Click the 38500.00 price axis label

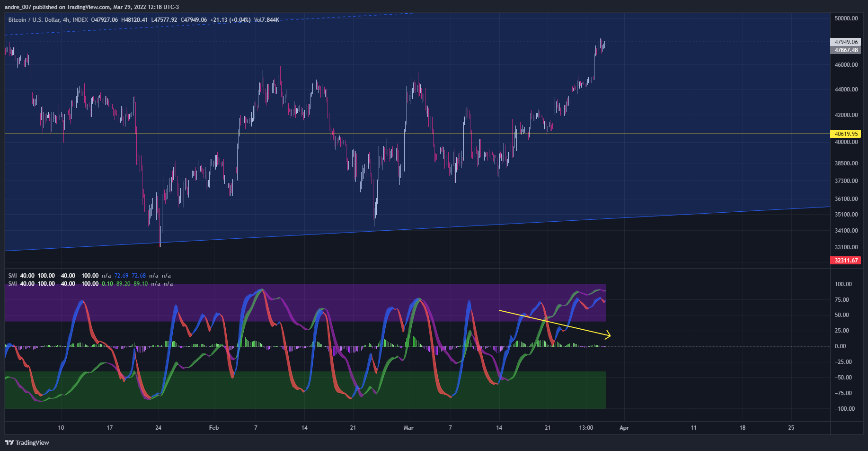tap(846, 163)
